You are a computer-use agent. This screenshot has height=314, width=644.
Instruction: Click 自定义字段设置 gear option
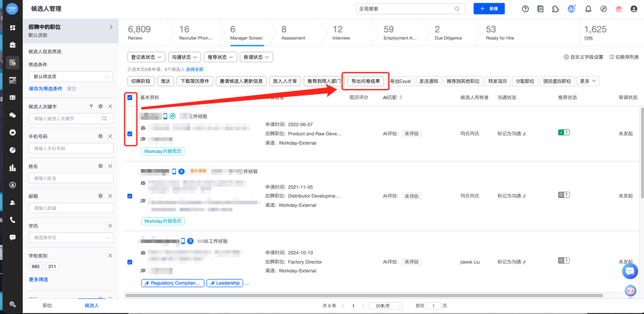pos(583,57)
